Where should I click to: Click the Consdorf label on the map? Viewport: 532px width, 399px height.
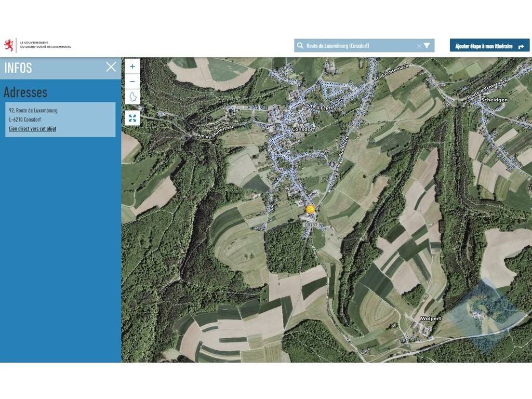tap(303, 129)
